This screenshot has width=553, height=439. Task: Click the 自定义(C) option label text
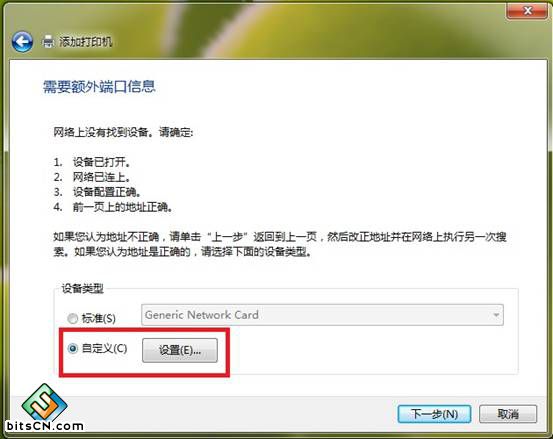(x=104, y=348)
